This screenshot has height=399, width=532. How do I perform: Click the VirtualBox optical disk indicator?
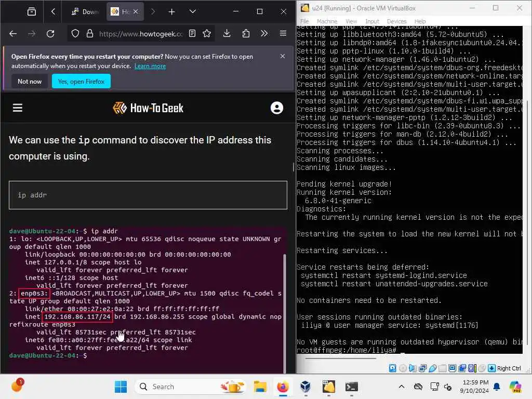[403, 368]
